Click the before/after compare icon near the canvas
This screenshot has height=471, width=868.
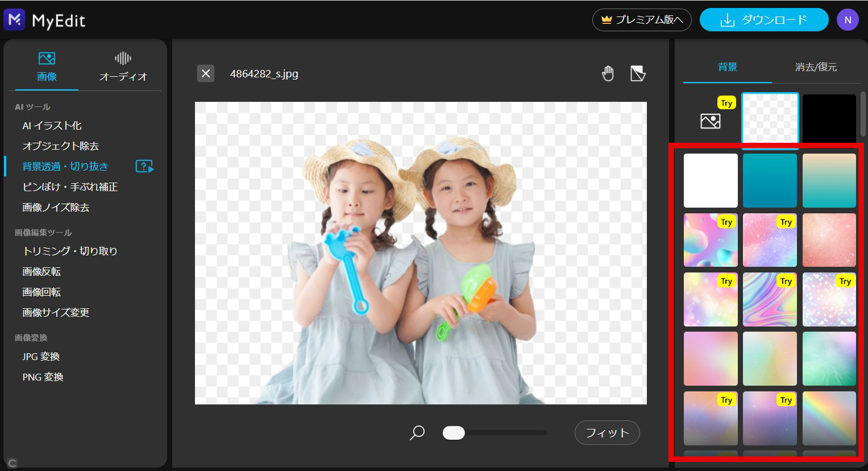tap(638, 73)
